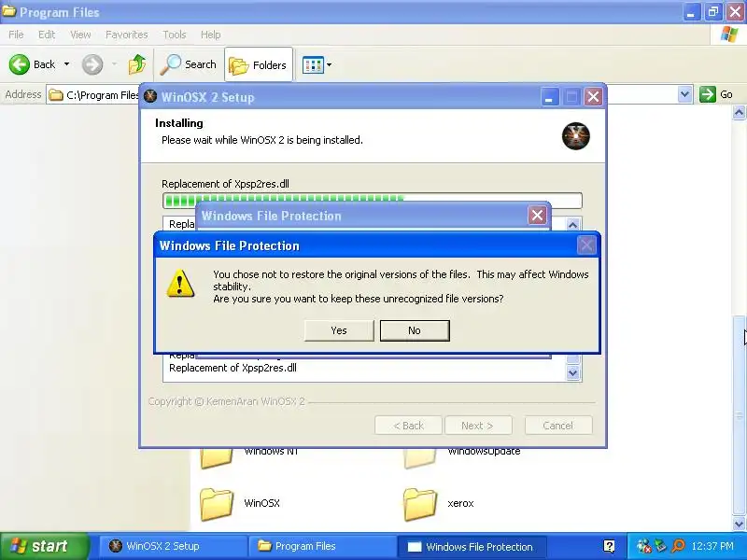Select the Windows NT folder
Image resolution: width=747 pixels, height=560 pixels.
(248, 456)
